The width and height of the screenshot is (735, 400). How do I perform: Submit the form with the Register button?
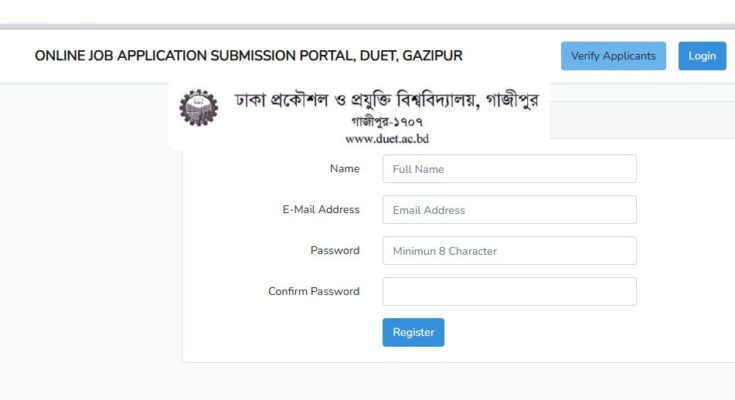pos(413,332)
